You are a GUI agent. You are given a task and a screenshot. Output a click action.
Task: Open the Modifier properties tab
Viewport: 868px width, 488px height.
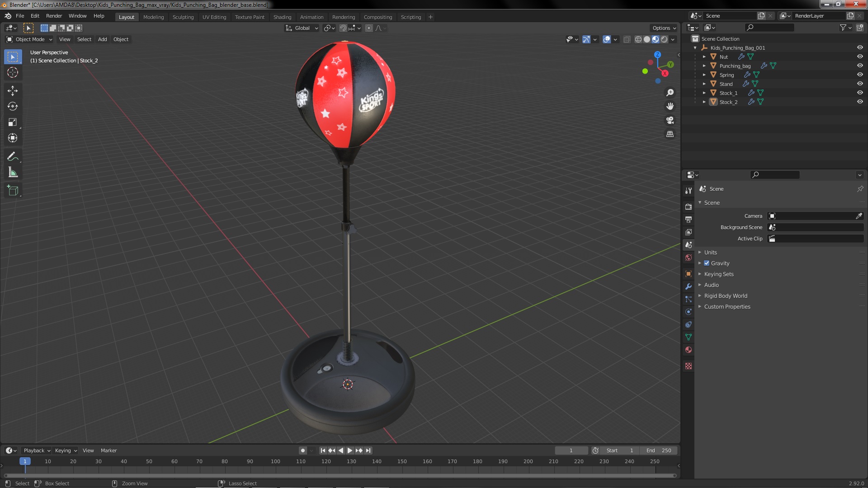[x=688, y=286]
